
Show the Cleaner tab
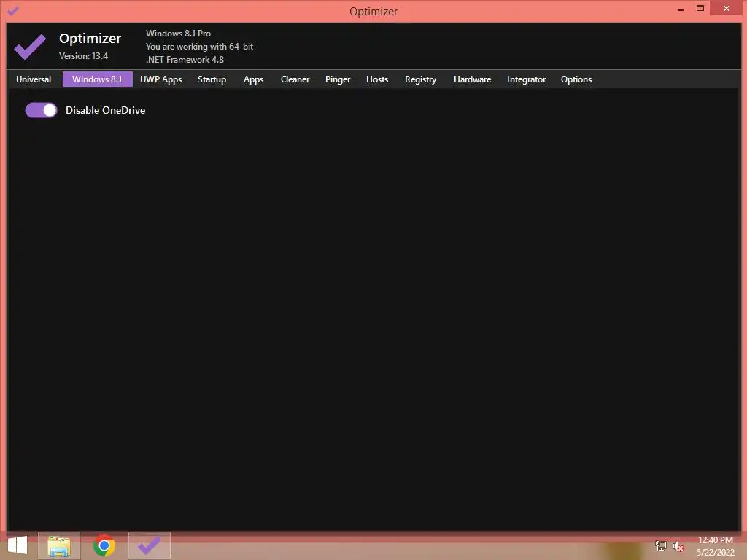click(295, 79)
